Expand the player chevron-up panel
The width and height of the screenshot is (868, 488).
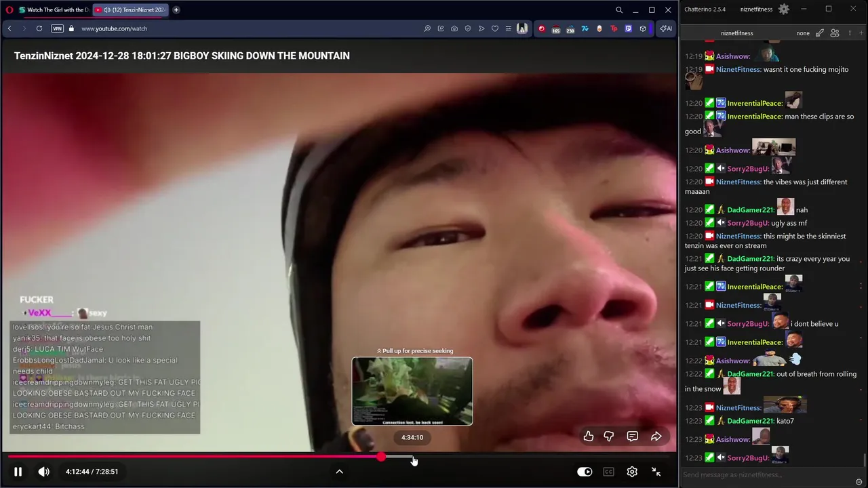[339, 472]
